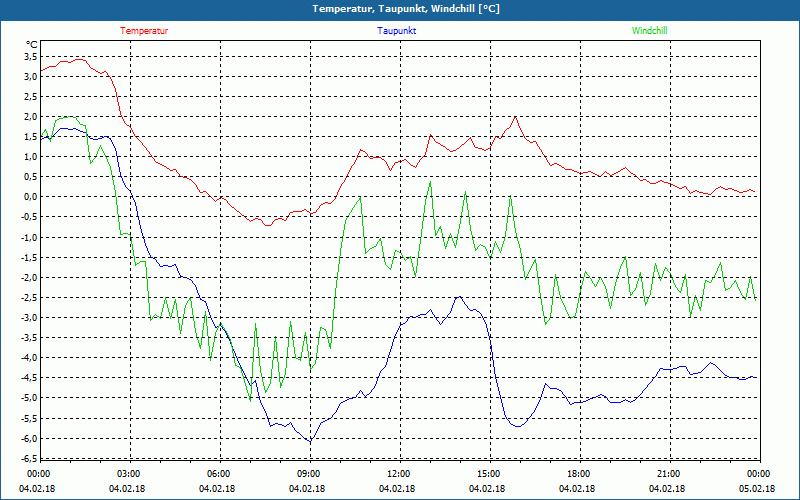Click the 09:00 time label
Image resolution: width=800 pixels, height=500 pixels.
(x=308, y=474)
